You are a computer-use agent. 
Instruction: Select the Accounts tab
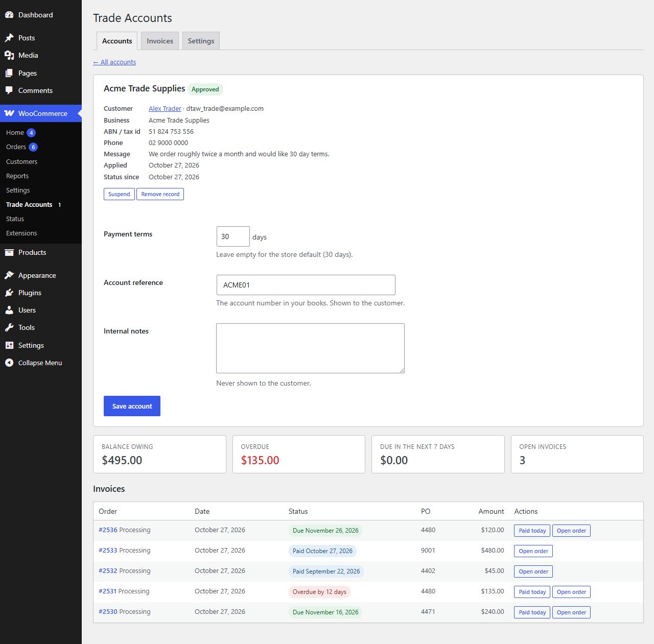[x=117, y=41]
